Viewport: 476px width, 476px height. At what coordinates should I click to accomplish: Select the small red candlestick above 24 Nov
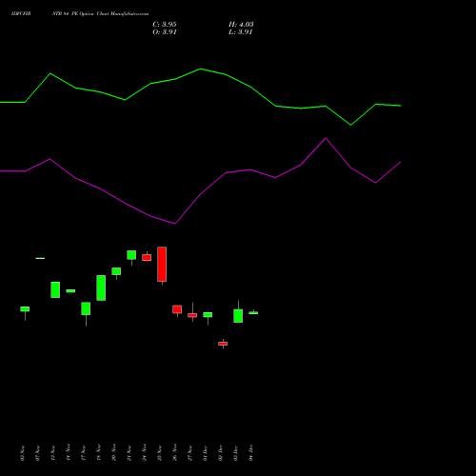coord(147,257)
